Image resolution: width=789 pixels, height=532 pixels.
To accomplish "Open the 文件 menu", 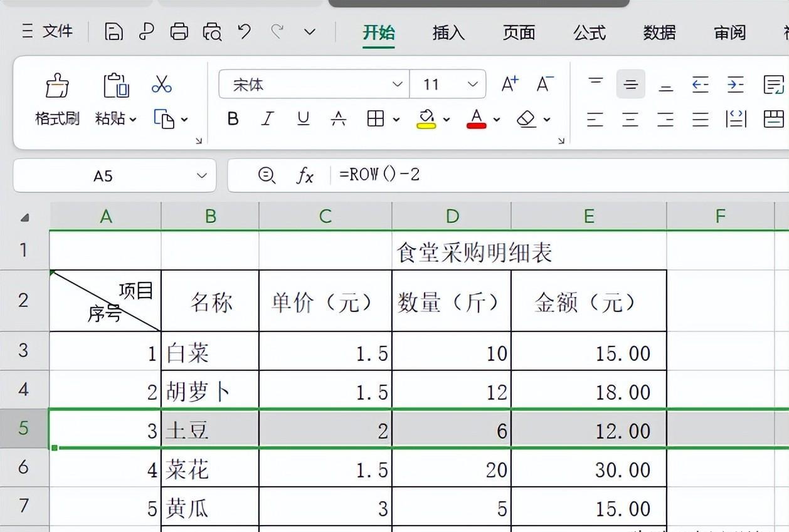I will click(47, 31).
